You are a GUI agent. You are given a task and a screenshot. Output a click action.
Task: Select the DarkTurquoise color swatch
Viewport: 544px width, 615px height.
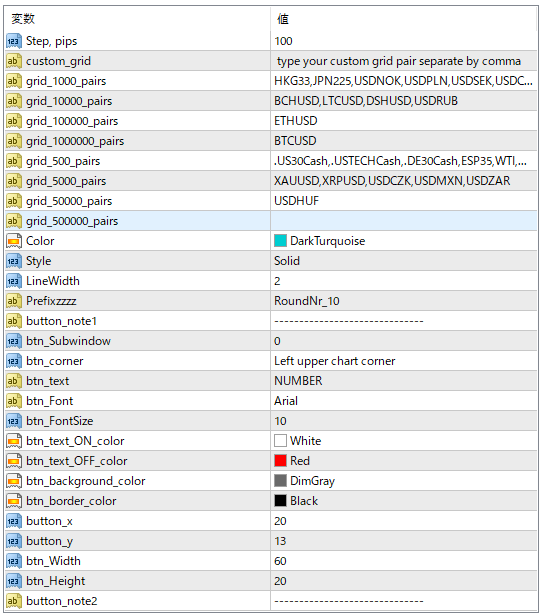point(280,241)
